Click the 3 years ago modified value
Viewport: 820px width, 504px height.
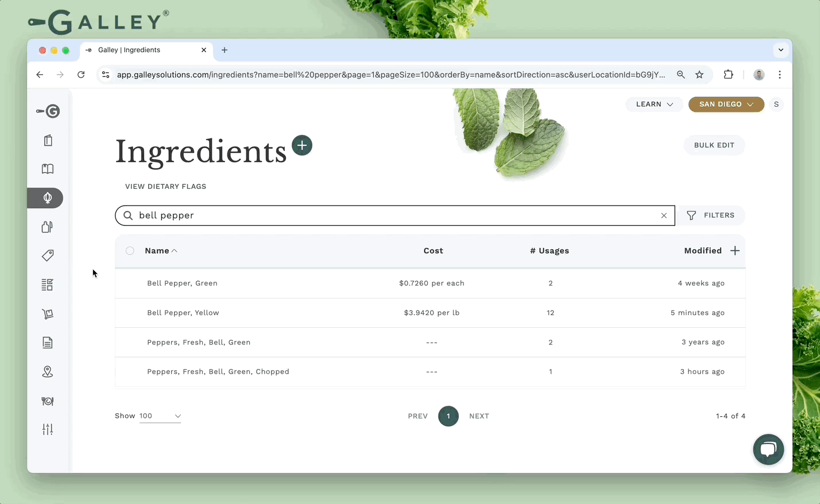tap(703, 343)
